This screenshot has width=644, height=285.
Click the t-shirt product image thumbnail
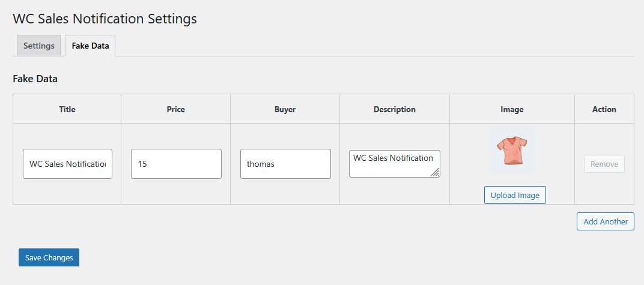512,151
